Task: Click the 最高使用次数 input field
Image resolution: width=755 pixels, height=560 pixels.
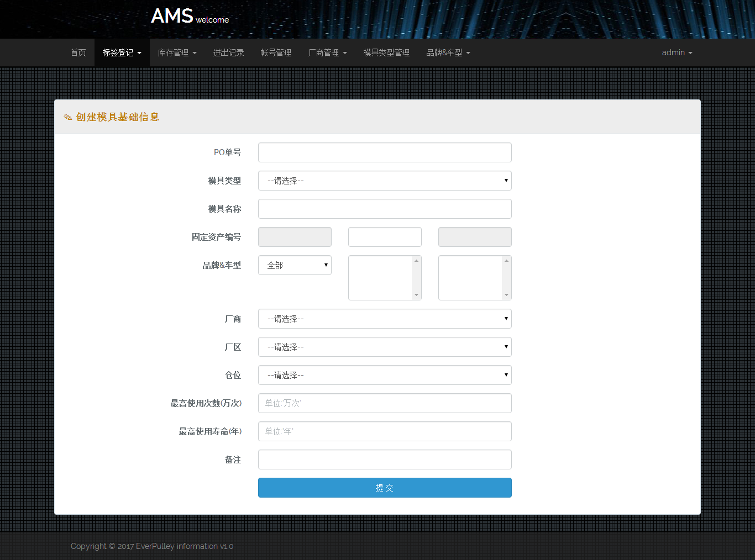Action: point(385,403)
